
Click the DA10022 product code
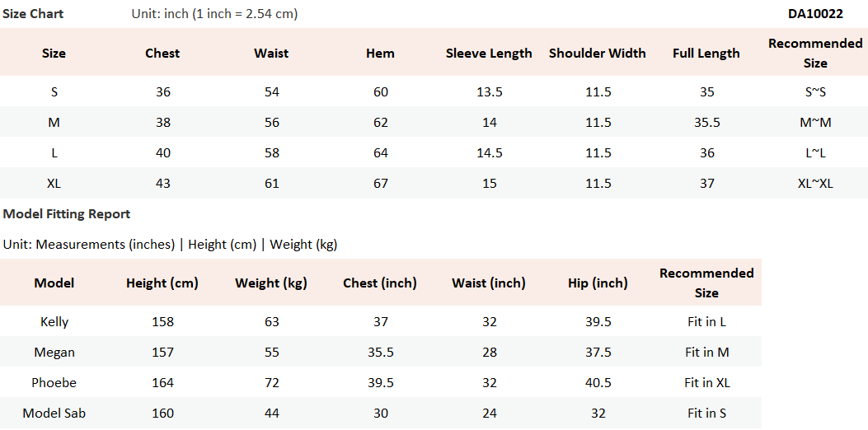click(814, 14)
